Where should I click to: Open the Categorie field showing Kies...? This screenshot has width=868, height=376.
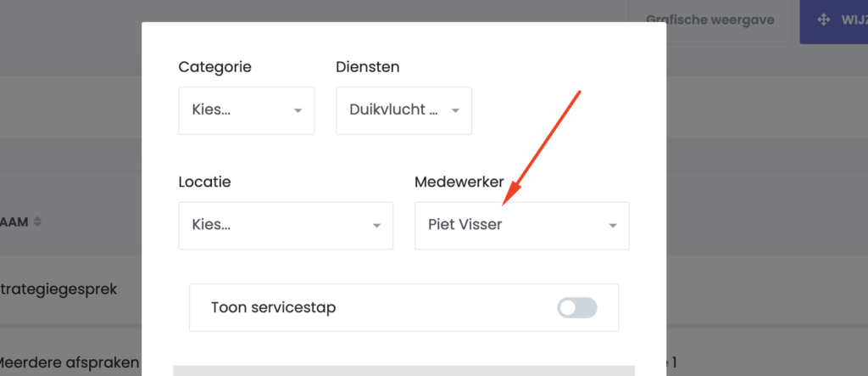[237, 110]
